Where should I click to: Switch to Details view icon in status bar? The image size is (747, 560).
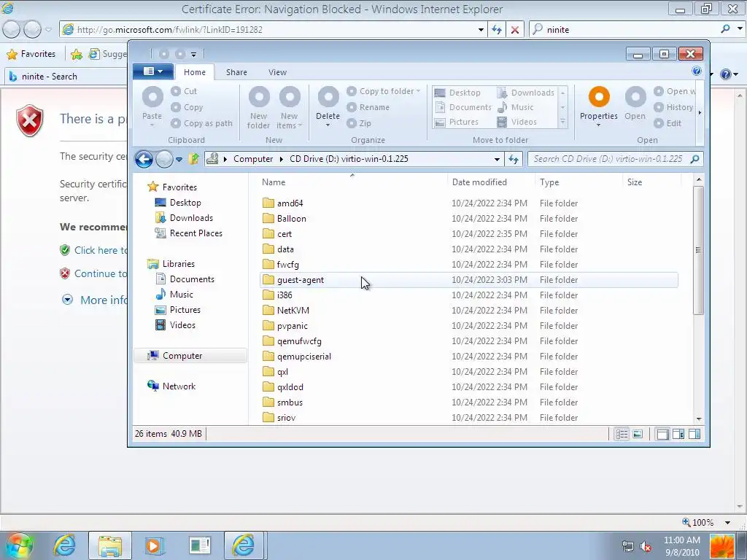coord(622,434)
